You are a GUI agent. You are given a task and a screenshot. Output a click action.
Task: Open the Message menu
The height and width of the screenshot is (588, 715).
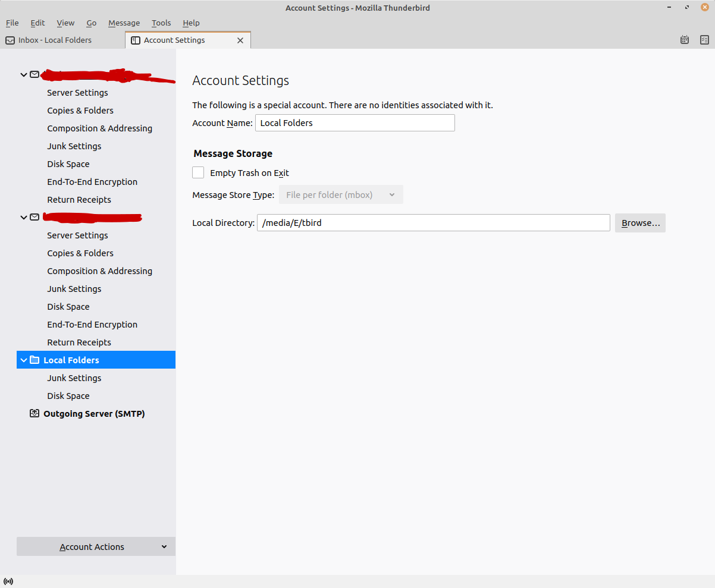coord(124,23)
